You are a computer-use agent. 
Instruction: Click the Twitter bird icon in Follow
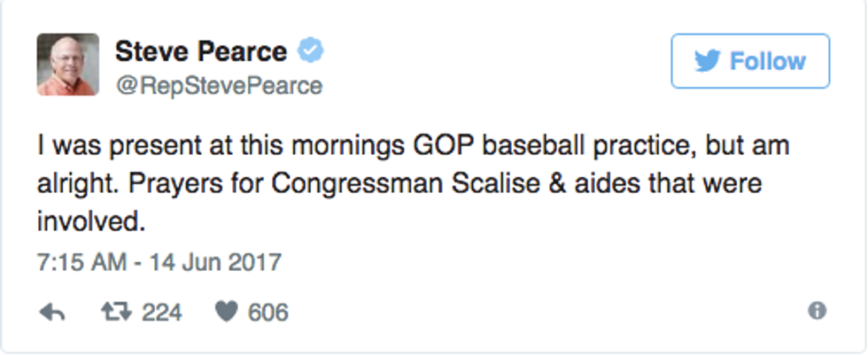pyautogui.click(x=707, y=61)
